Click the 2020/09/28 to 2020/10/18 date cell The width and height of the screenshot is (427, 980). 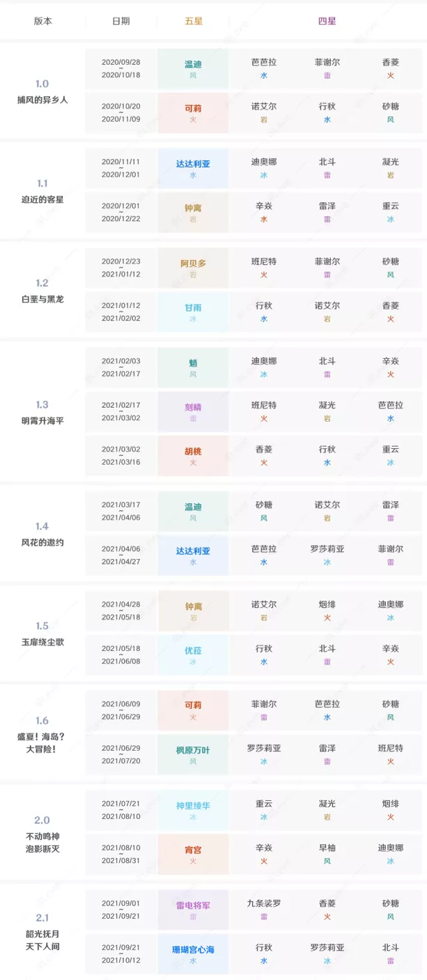[x=121, y=68]
